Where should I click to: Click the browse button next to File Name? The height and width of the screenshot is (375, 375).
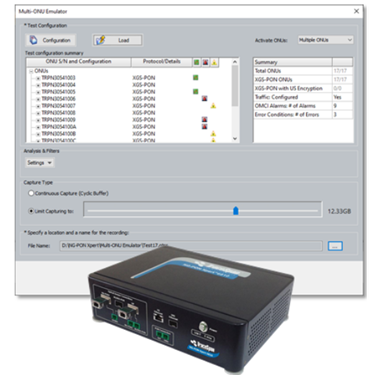point(335,246)
